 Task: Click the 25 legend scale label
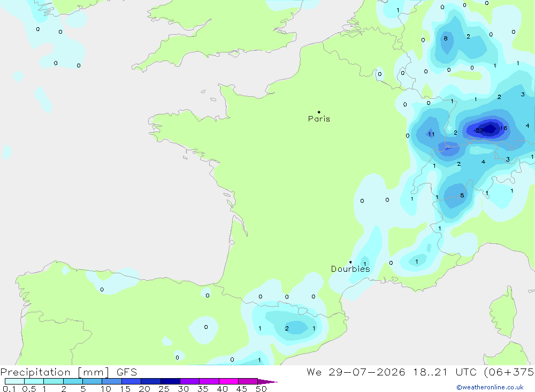click(164, 389)
